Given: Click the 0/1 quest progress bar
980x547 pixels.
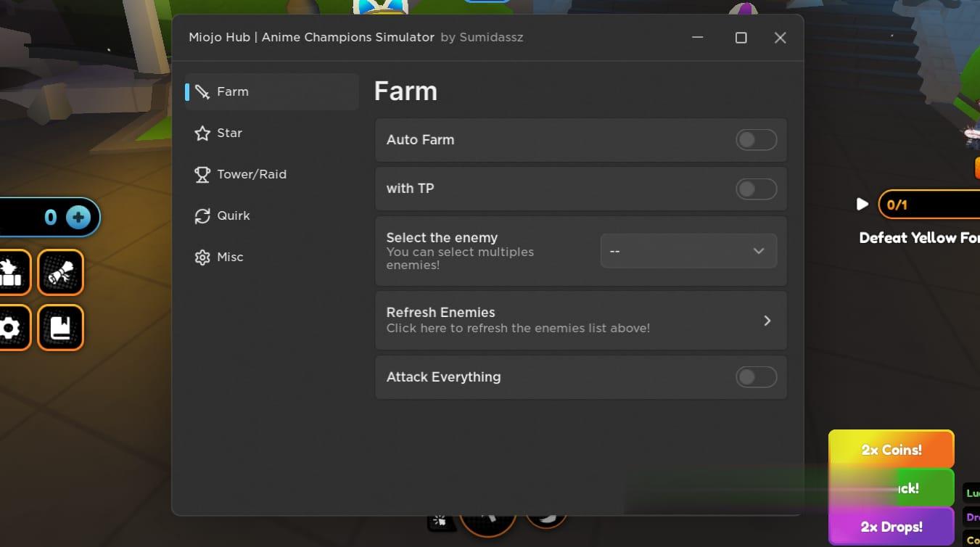Looking at the screenshot, I should click(928, 205).
